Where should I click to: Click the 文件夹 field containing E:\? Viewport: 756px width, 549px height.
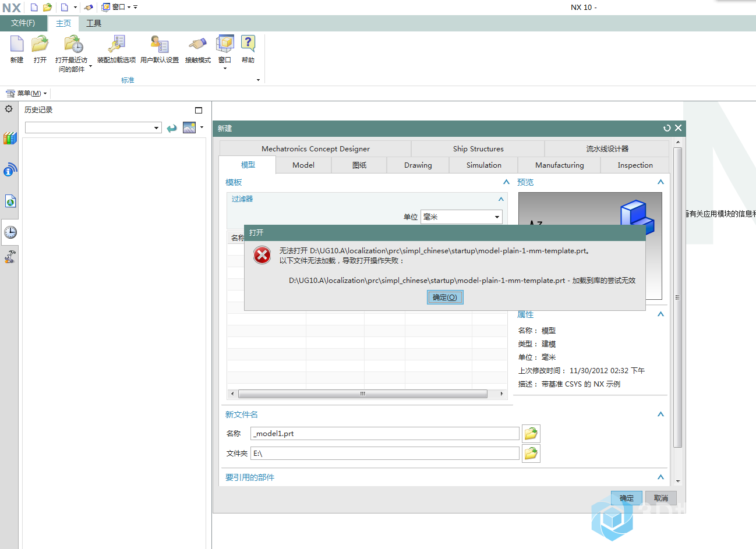pyautogui.click(x=385, y=454)
